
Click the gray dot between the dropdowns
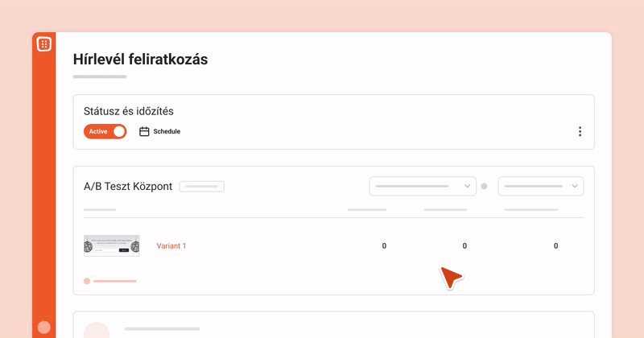[484, 186]
